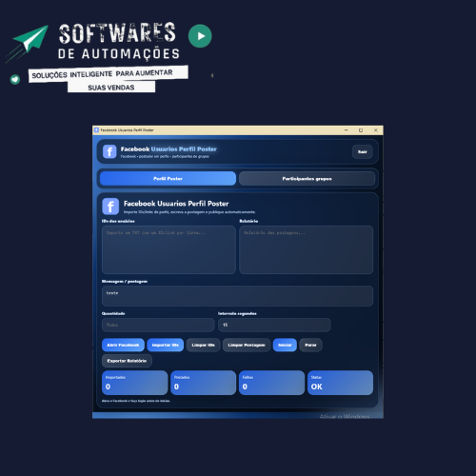Screen dimensions: 476x476
Task: Click the Exportar Relatório button
Action: pyautogui.click(x=127, y=361)
